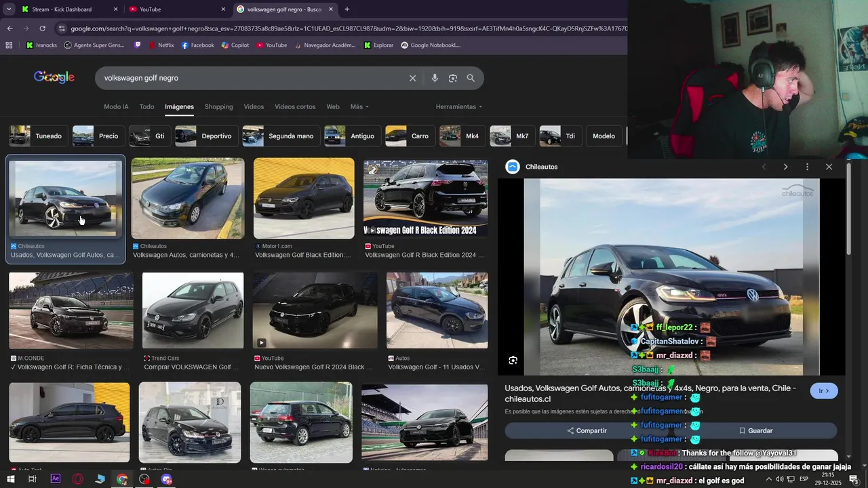Open the Autos Volkswagen Golf 11 Usados thumbnail
Image resolution: width=868 pixels, height=488 pixels.
click(x=437, y=310)
